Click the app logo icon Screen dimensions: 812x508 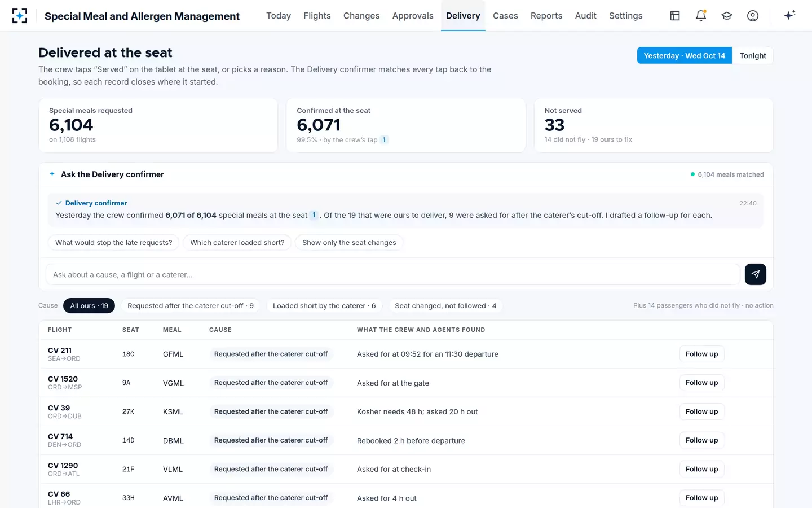pos(20,16)
